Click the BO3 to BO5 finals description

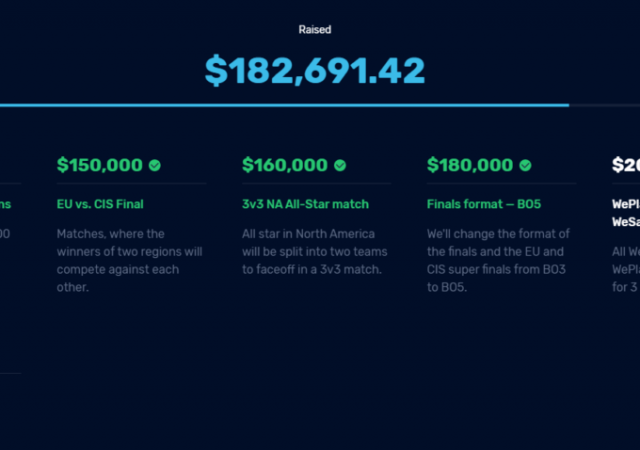coord(500,260)
